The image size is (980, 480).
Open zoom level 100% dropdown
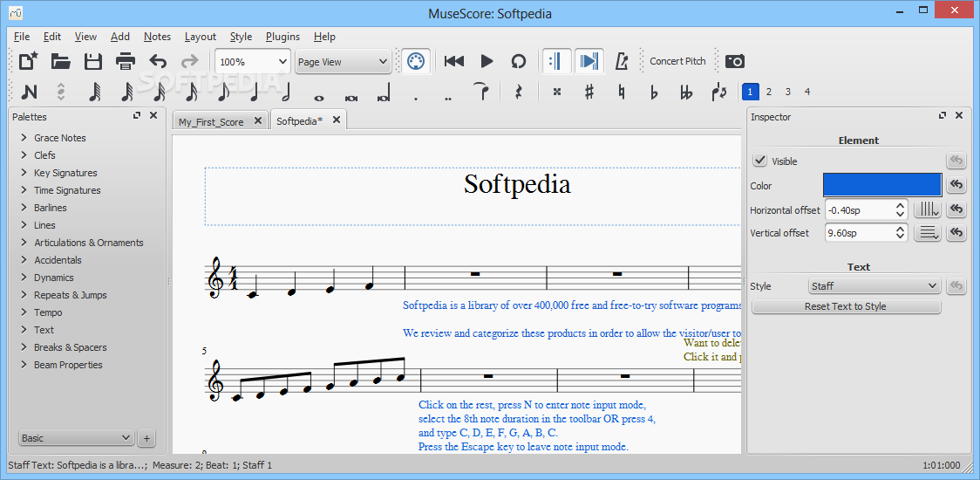253,61
